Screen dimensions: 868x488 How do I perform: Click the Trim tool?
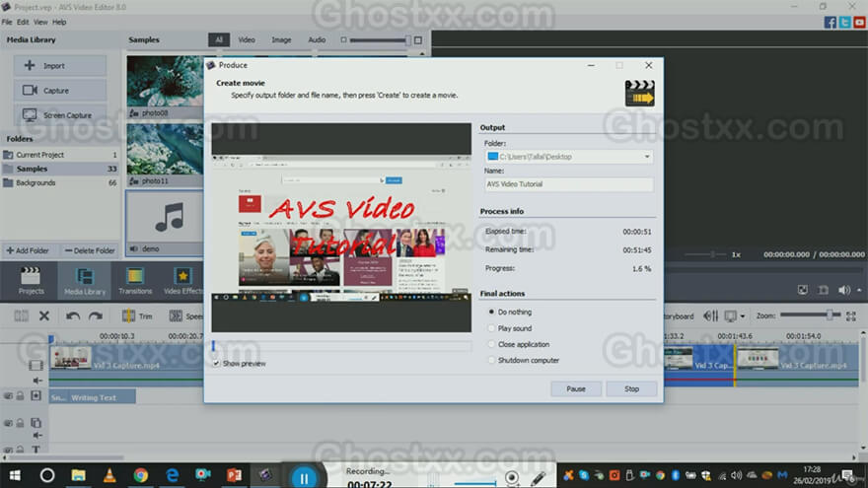pyautogui.click(x=137, y=315)
